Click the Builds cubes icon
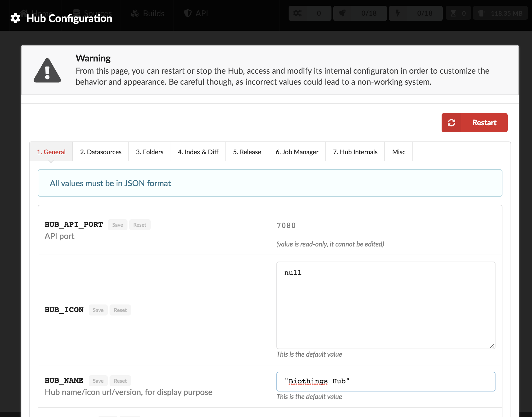Screen dimensions: 532x417 pos(135,13)
